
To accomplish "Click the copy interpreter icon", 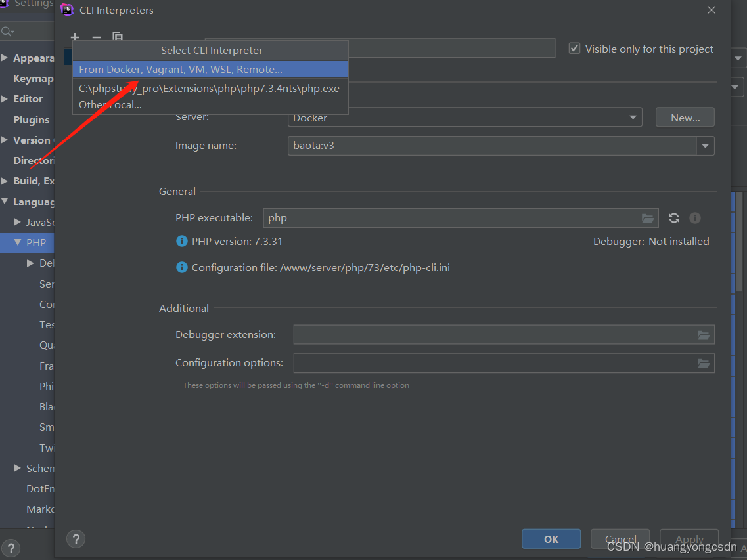I will coord(118,37).
